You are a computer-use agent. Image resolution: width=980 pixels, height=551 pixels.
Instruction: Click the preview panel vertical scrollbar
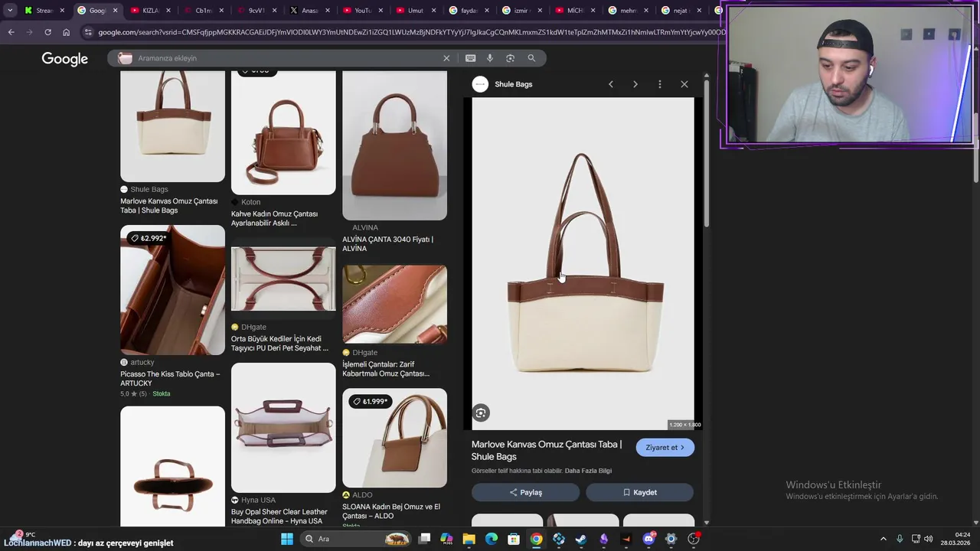tap(706, 153)
